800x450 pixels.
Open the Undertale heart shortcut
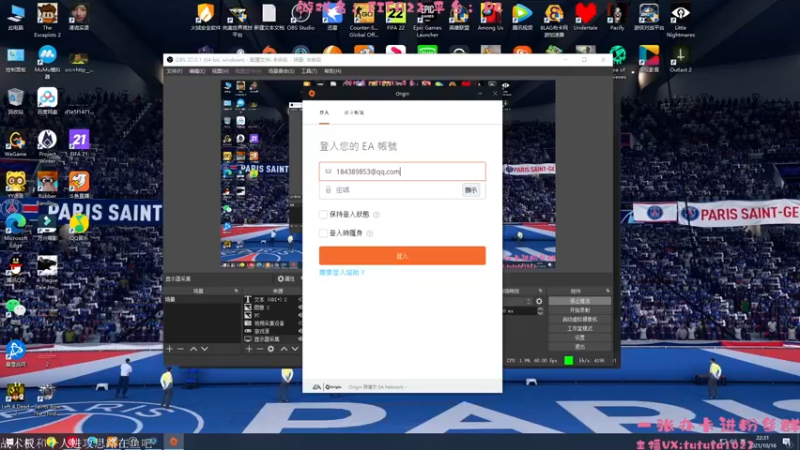[x=585, y=17]
